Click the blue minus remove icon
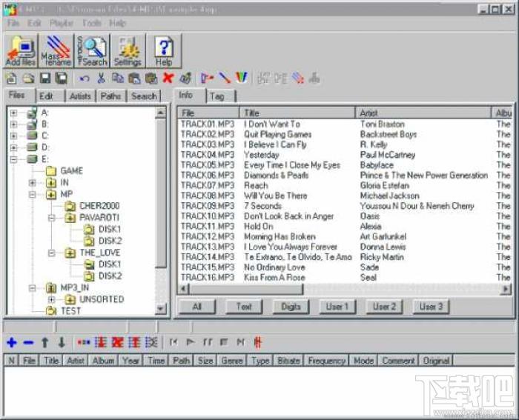The width and height of the screenshot is (519, 420). point(28,343)
